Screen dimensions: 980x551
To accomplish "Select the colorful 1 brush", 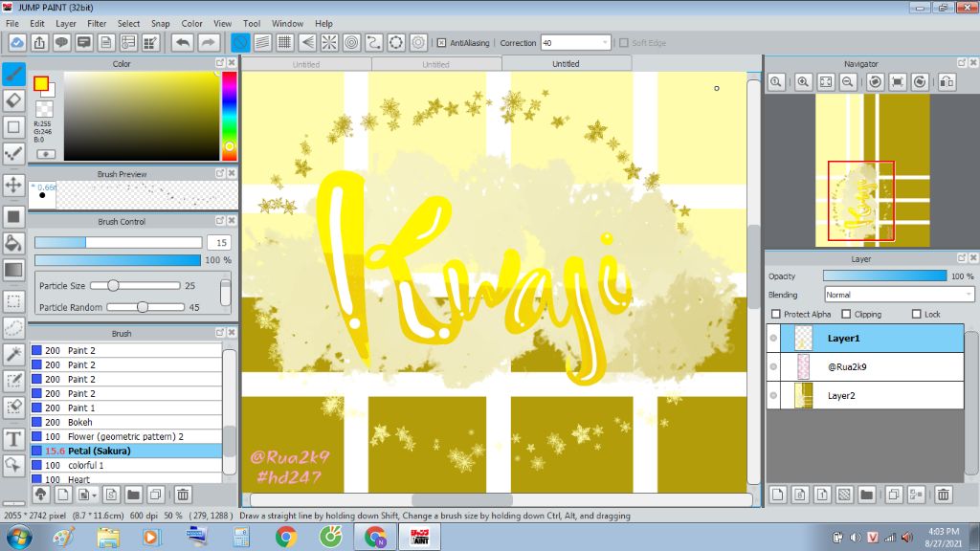I will coord(126,465).
